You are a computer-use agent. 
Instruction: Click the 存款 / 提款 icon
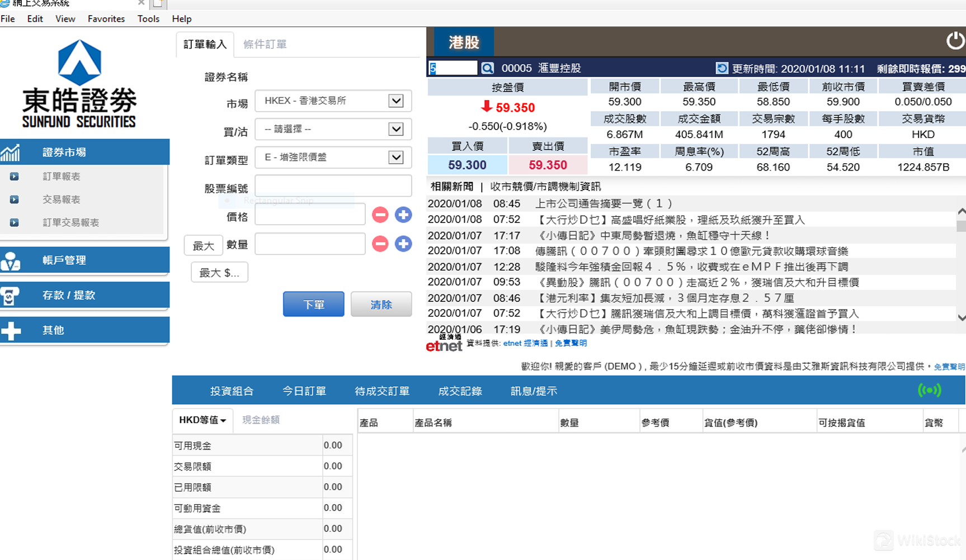point(11,295)
